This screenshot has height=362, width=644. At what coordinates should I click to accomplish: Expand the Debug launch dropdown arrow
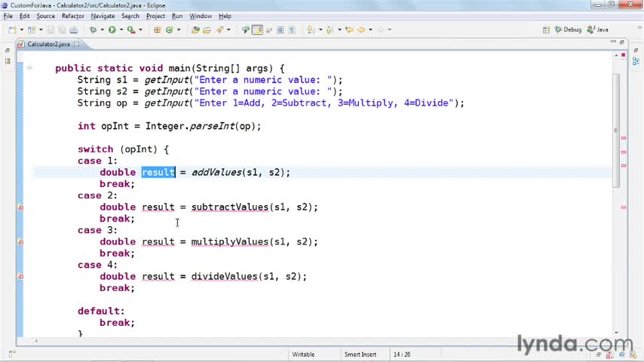point(102,30)
